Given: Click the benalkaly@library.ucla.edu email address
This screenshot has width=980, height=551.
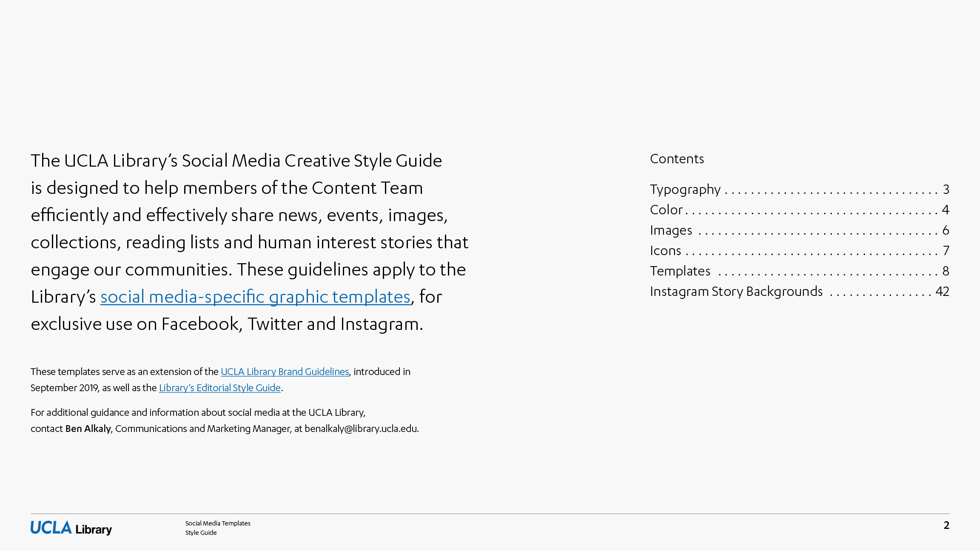Looking at the screenshot, I should 361,429.
